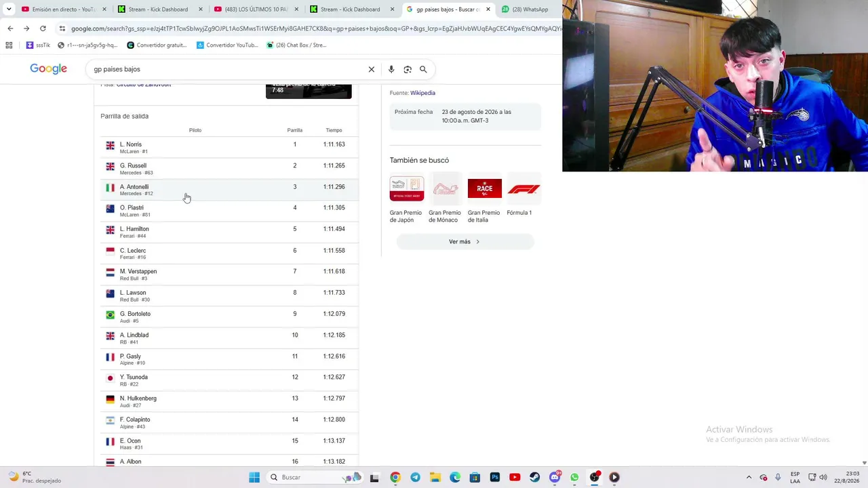Play the 7:48 video thumbnail
Screen dimensions: 868x488
[x=309, y=91]
